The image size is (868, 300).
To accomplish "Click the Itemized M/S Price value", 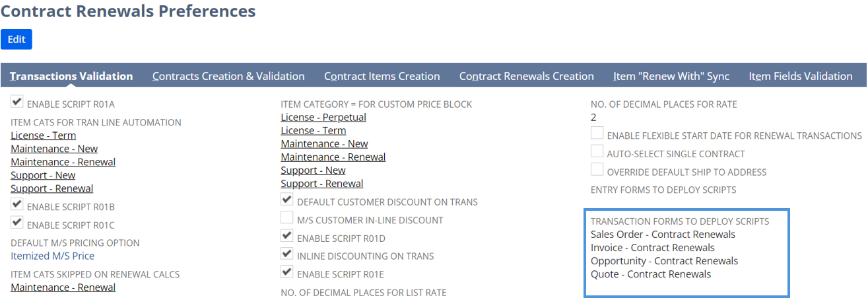I will click(x=52, y=256).
